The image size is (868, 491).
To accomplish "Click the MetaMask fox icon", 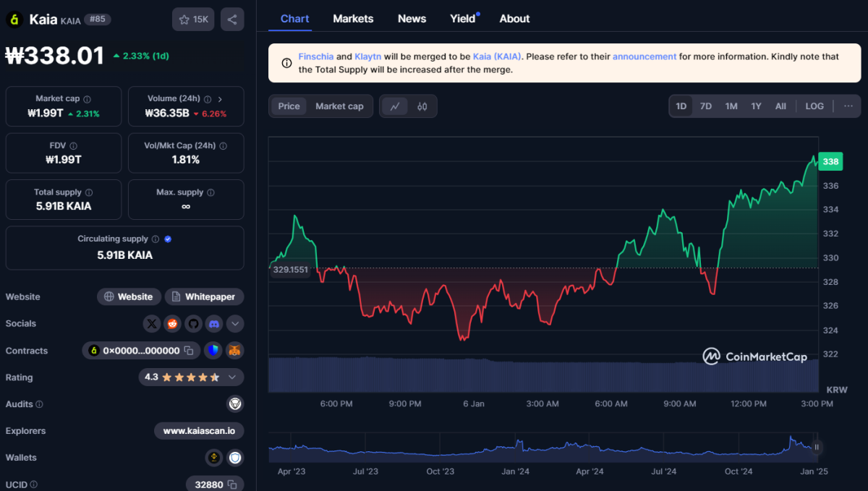I will [x=235, y=351].
